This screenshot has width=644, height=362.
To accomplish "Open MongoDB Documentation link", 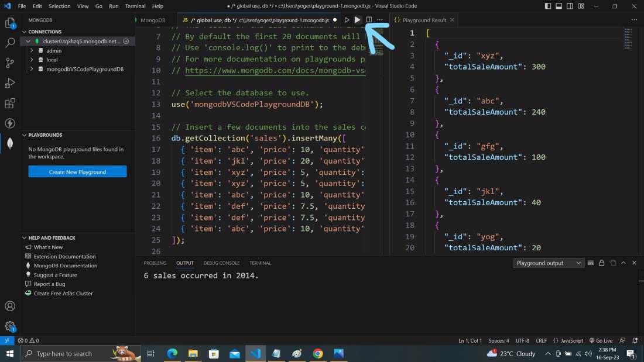I will click(x=66, y=266).
